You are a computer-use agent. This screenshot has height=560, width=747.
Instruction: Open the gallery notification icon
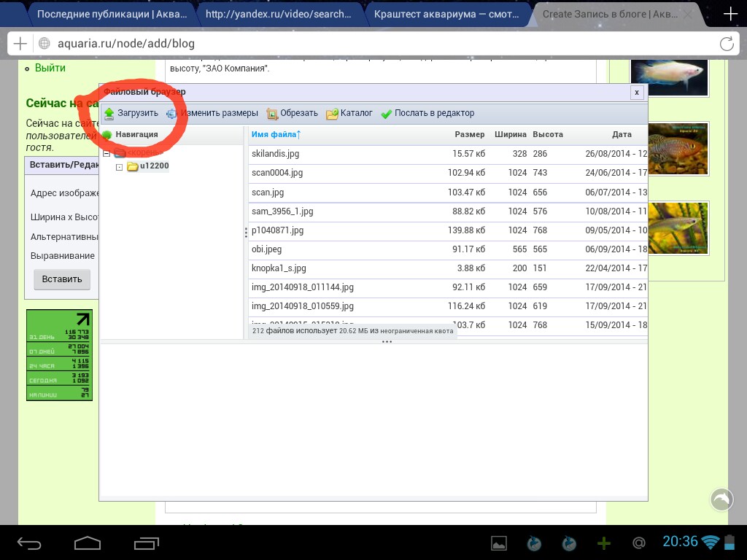[x=499, y=543]
